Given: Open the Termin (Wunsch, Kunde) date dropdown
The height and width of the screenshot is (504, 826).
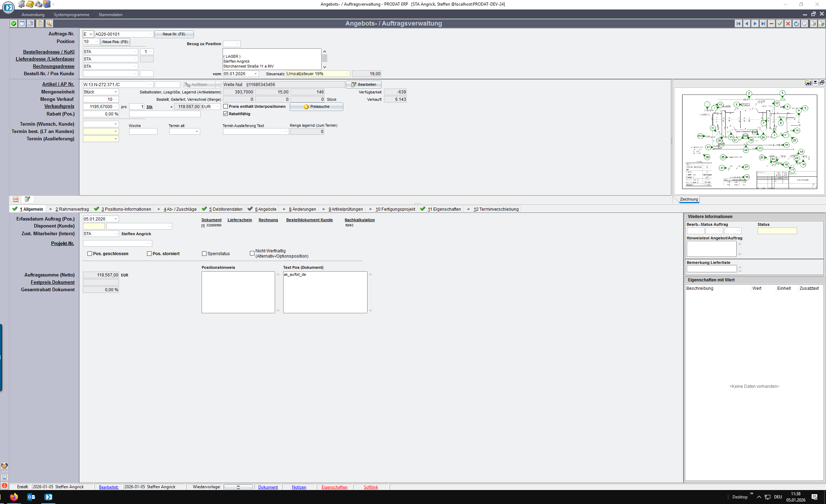Looking at the screenshot, I should click(115, 124).
